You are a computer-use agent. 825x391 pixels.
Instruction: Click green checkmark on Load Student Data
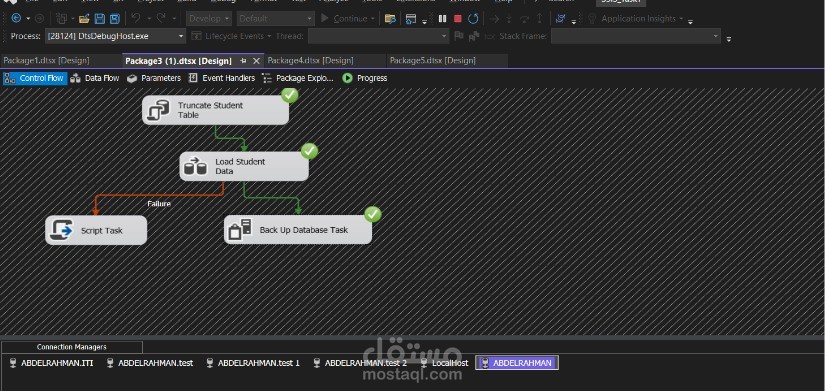pos(309,152)
